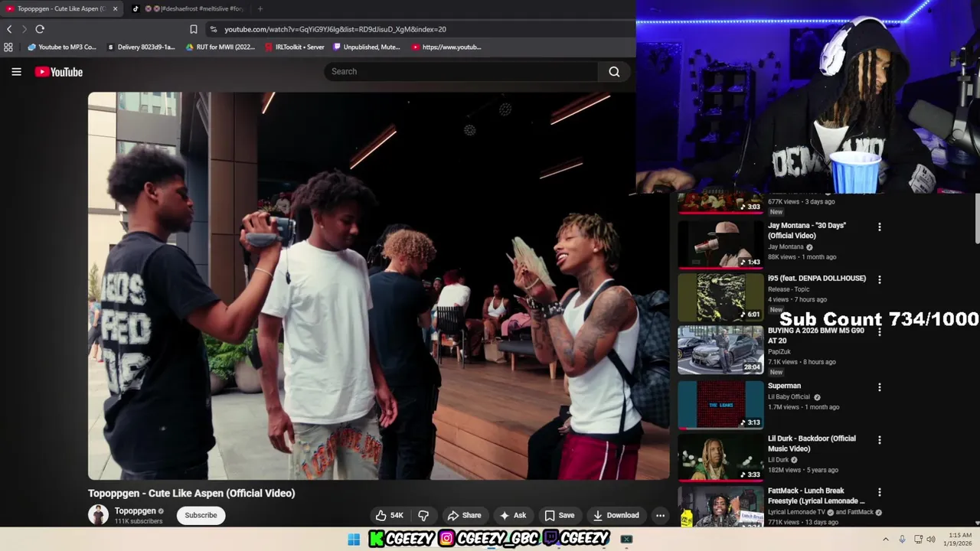Open the https://www.youtub bookmark

pyautogui.click(x=446, y=47)
